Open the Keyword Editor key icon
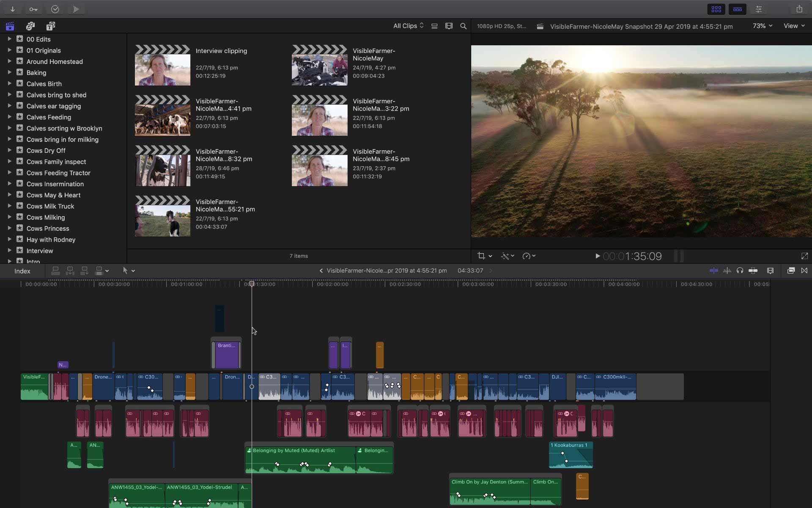Screen dimensions: 812x508 33,9
